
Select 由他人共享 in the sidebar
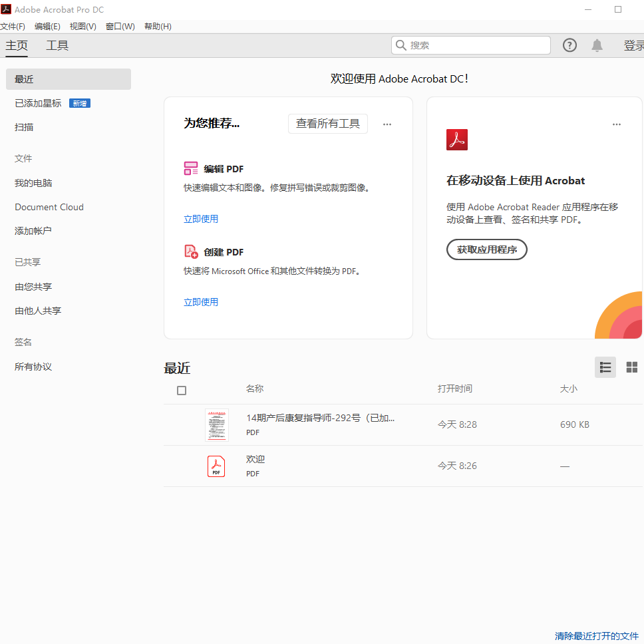click(38, 311)
